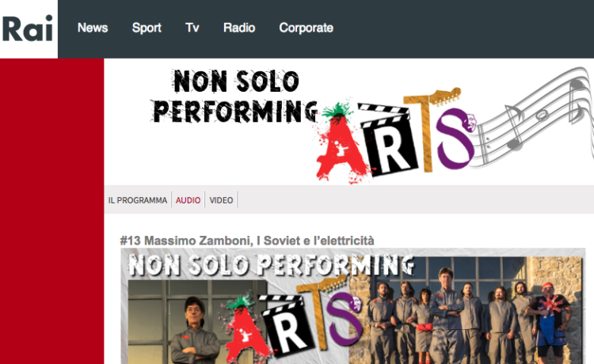Viewport: 594px width, 364px height.
Task: Select the AUDIO tab
Action: pyautogui.click(x=188, y=200)
